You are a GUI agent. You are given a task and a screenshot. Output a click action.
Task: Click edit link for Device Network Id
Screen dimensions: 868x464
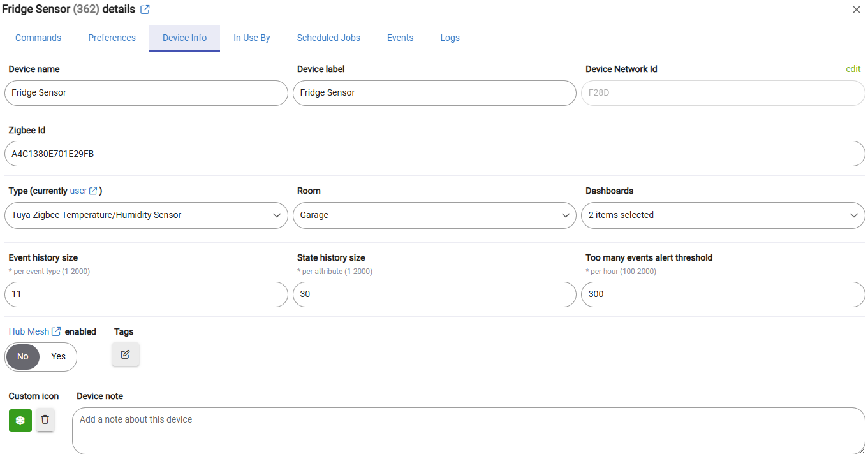(853, 69)
